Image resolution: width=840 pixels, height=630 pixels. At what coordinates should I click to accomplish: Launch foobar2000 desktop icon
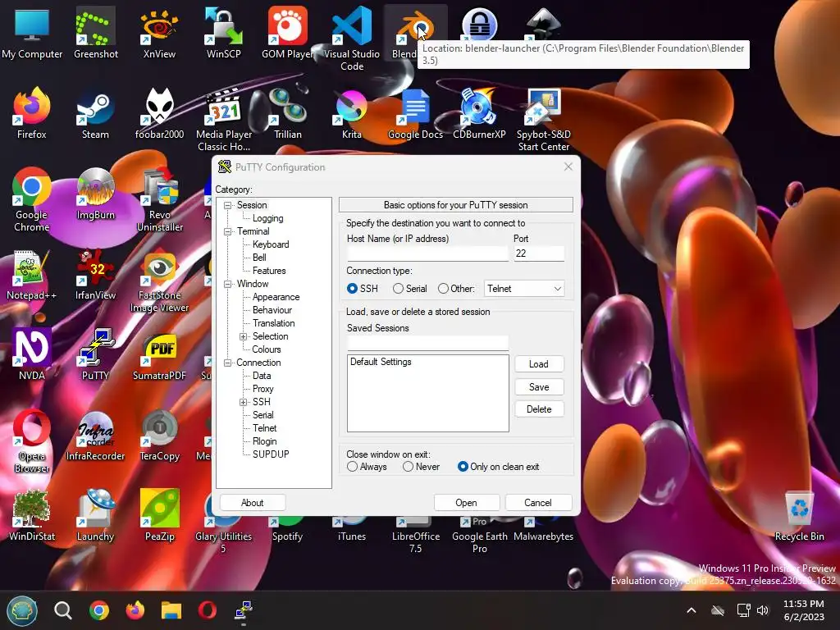[159, 112]
